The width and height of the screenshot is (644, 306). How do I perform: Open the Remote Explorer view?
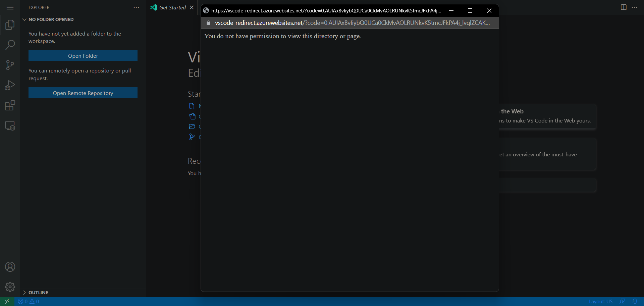[x=10, y=126]
